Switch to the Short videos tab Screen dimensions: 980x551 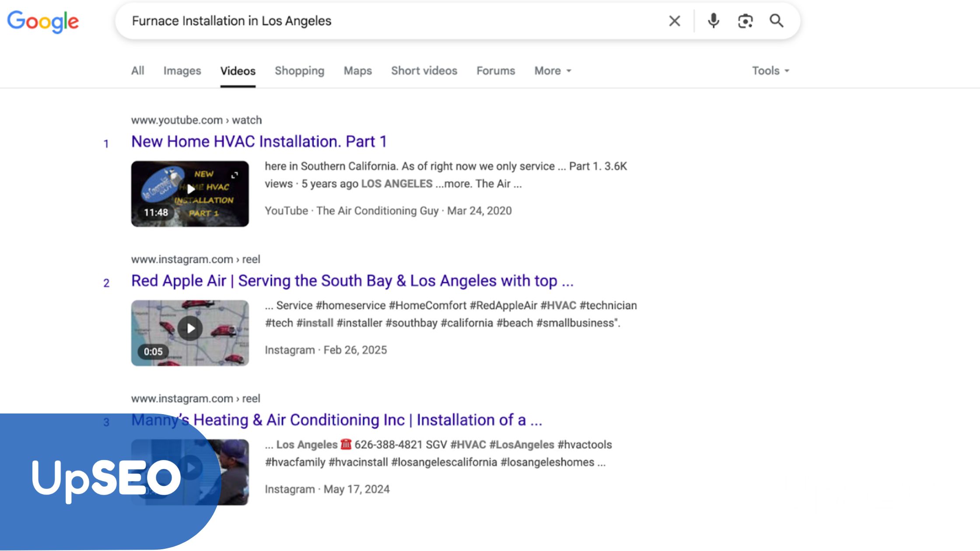coord(424,71)
